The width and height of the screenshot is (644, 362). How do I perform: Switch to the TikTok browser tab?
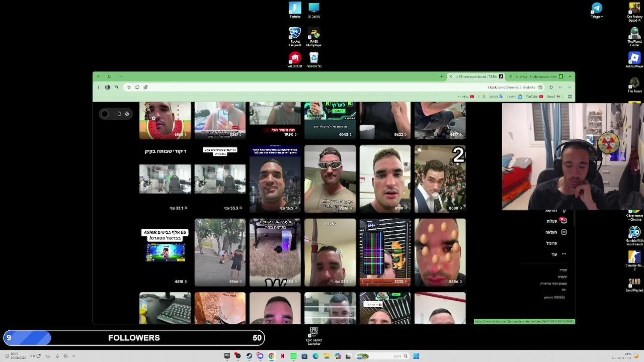(476, 76)
